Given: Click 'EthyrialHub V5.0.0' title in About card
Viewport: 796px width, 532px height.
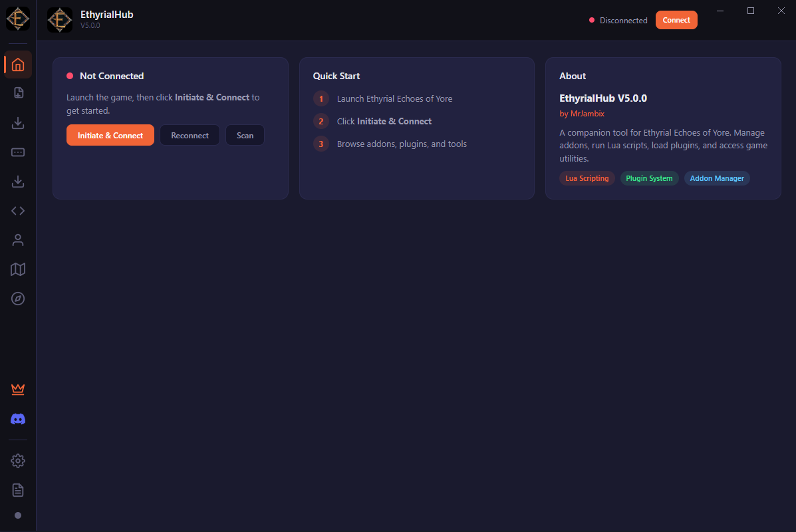Looking at the screenshot, I should tap(603, 98).
